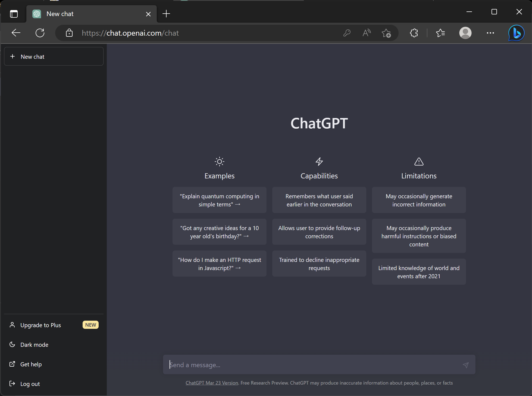
Task: Toggle Dark mode in the sidebar
Action: tap(54, 345)
